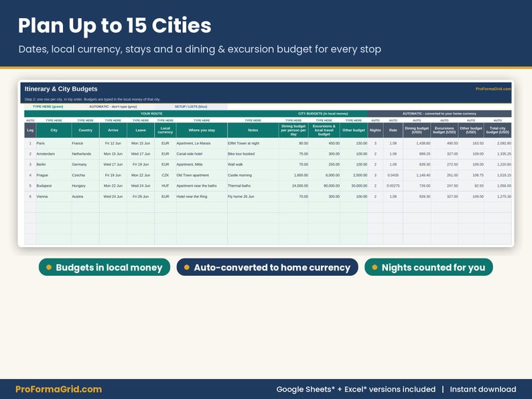The height and width of the screenshot is (399, 532).
Task: Select the 'Budapest' city cell
Action: 54,185
